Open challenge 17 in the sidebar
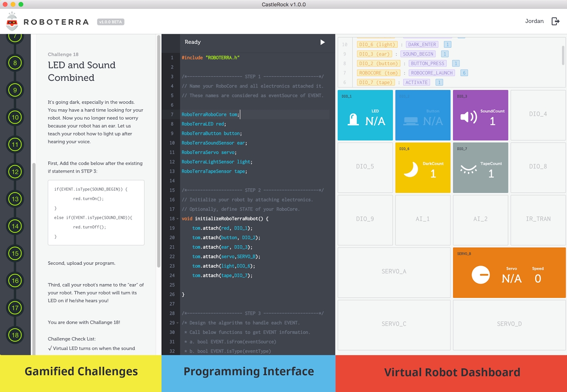Screen dimensions: 567x392 point(15,308)
